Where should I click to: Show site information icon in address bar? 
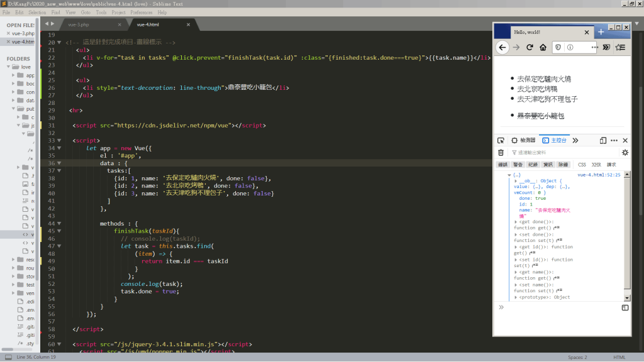[x=570, y=48]
